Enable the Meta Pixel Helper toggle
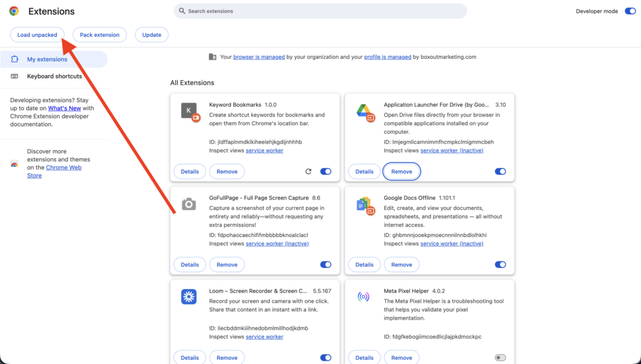 (500, 358)
